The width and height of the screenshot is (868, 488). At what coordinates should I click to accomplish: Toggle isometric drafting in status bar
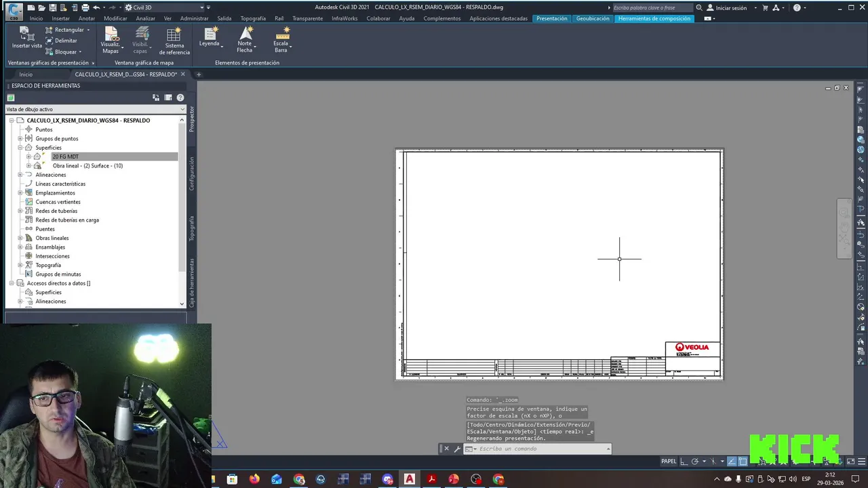(x=713, y=462)
